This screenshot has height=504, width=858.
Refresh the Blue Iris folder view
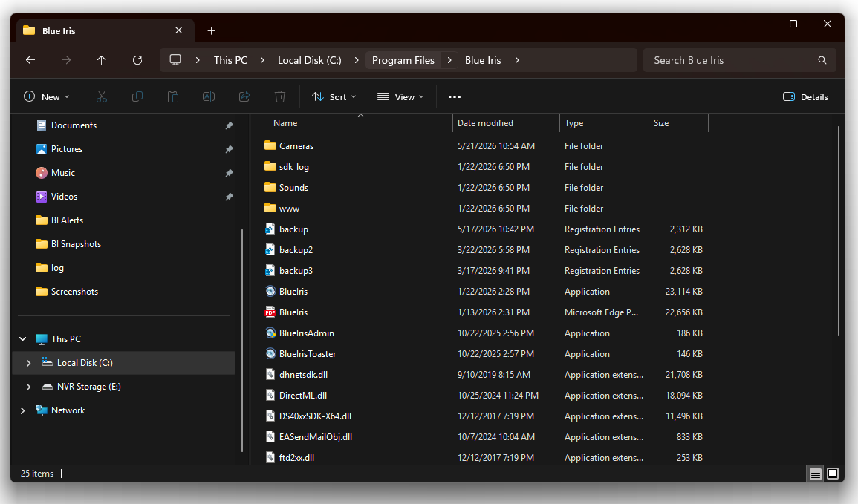137,60
